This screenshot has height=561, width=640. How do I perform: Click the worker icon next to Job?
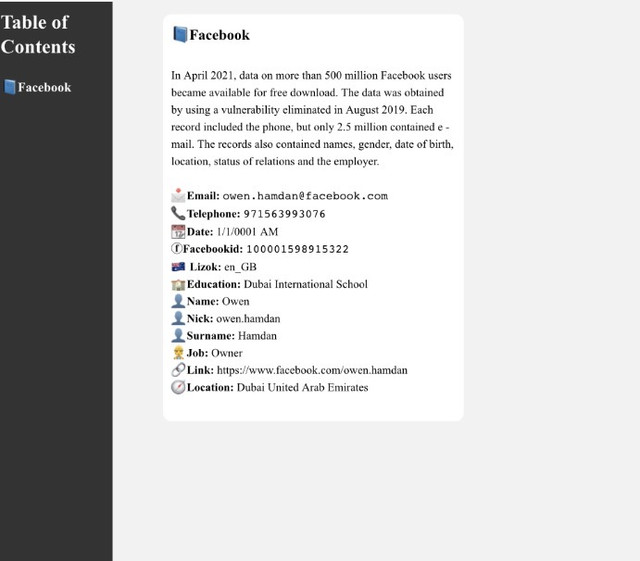(x=178, y=353)
